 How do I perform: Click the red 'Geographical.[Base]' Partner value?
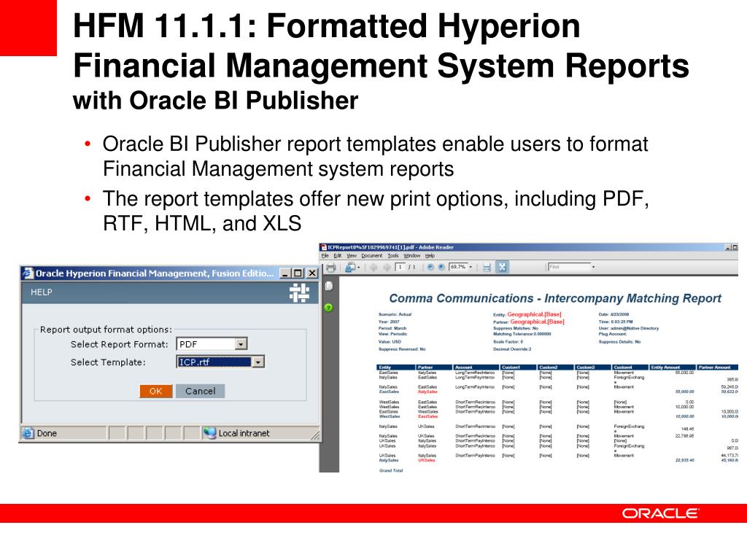click(538, 322)
